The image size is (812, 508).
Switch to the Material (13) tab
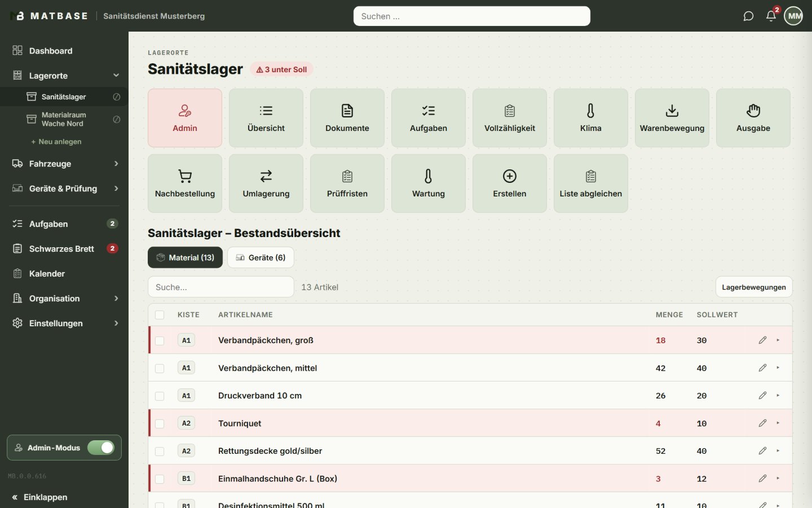tap(185, 257)
